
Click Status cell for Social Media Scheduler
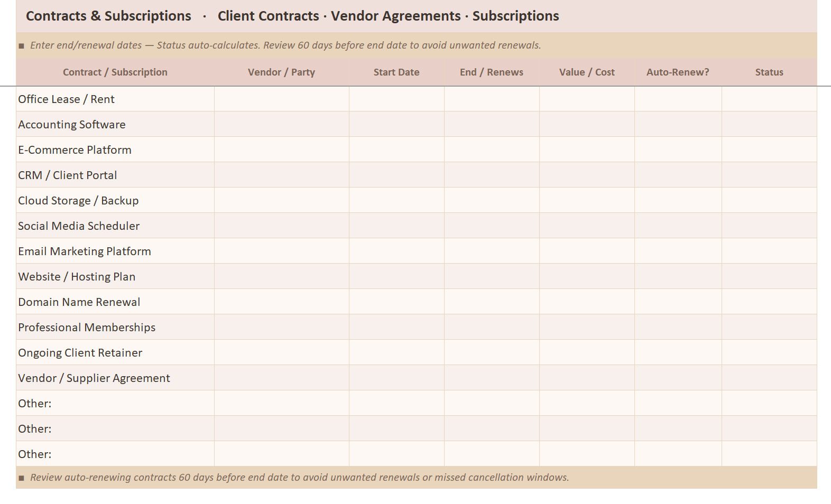coord(769,226)
